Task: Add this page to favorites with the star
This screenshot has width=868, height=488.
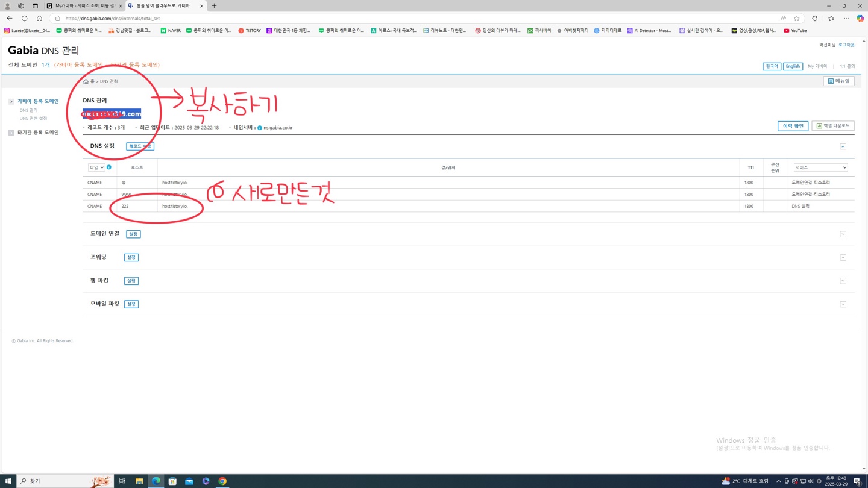Action: (x=796, y=19)
